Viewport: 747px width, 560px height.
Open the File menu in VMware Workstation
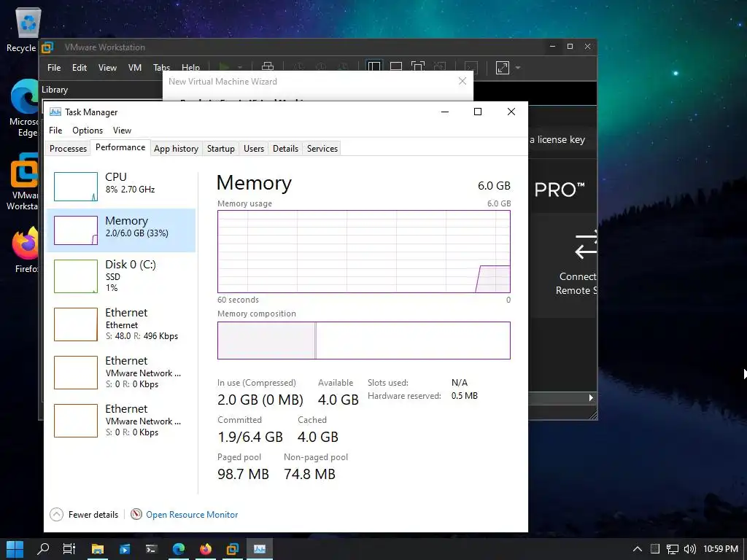(54, 68)
